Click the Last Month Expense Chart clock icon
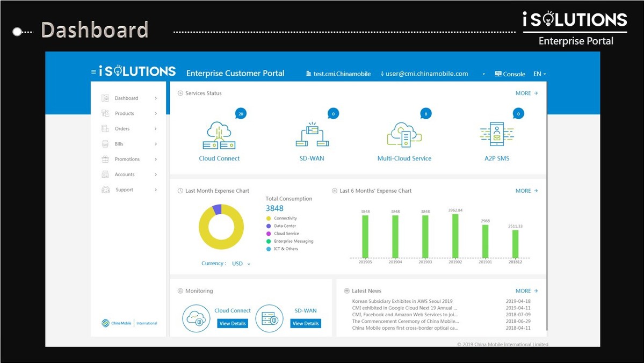This screenshot has height=363, width=644. (x=180, y=191)
